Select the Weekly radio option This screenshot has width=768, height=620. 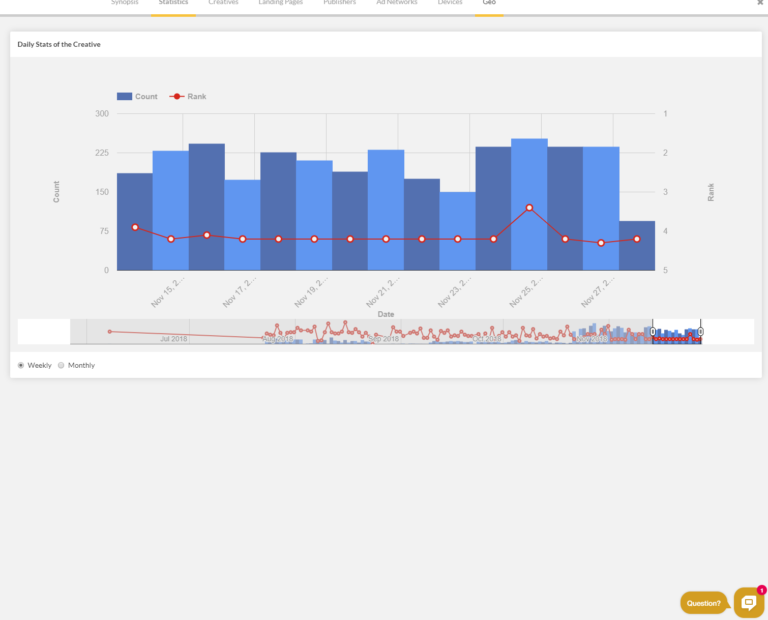[21, 365]
